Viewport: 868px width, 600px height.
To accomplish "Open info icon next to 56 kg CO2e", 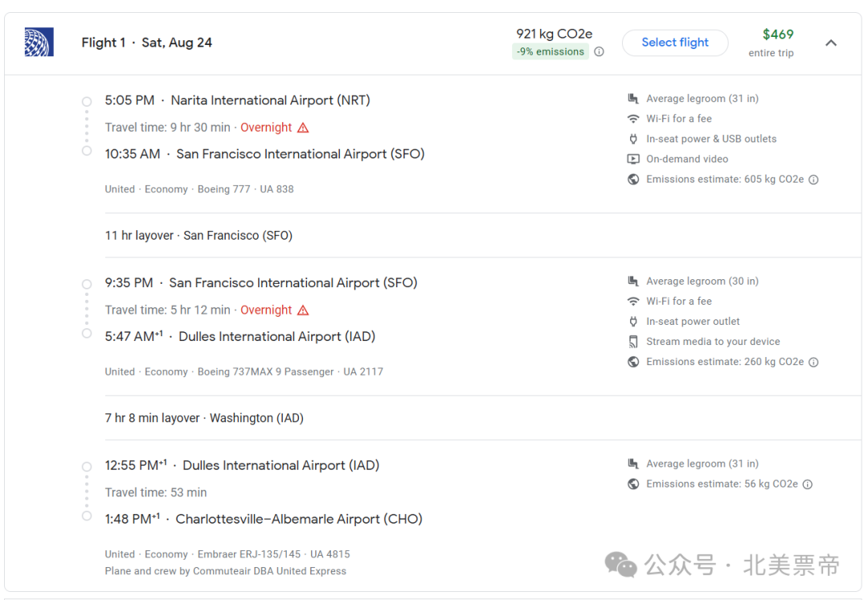I will [808, 484].
